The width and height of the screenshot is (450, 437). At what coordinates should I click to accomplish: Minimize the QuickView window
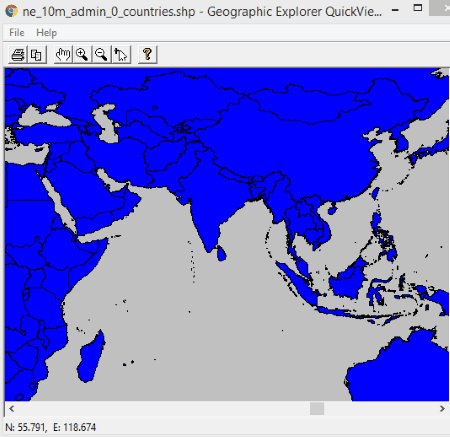click(395, 9)
